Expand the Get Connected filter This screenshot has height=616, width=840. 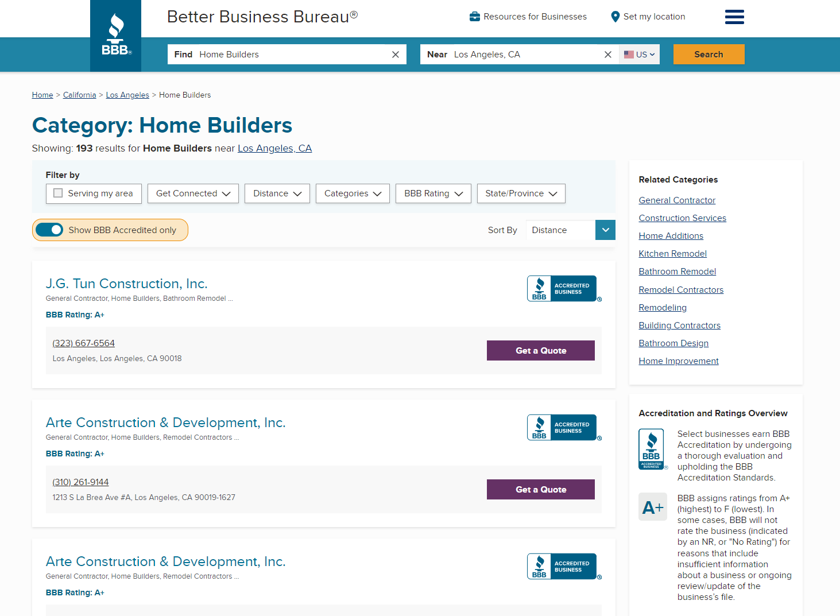click(193, 193)
